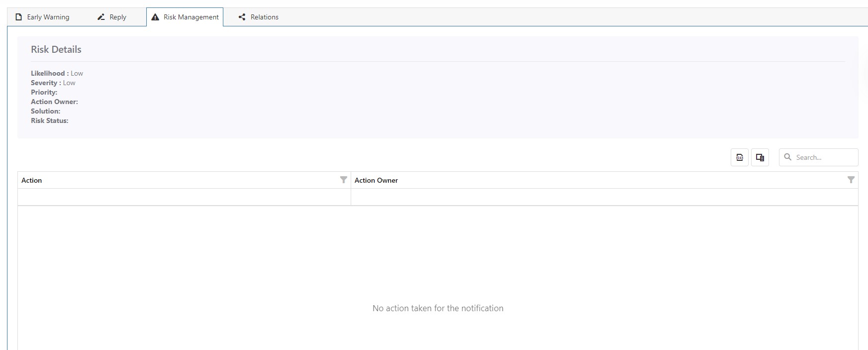Switch to the Reply tab
Image resolution: width=868 pixels, height=350 pixels.
click(112, 17)
